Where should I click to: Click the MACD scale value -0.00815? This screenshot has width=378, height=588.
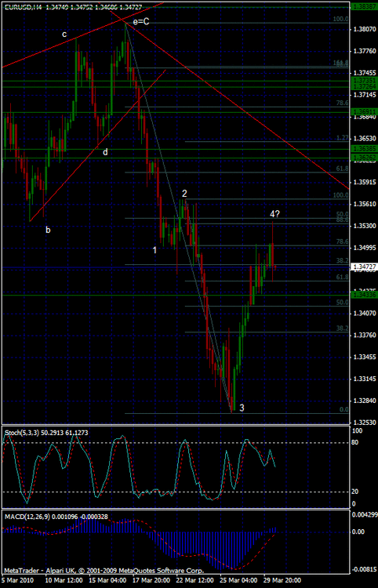coord(363,569)
